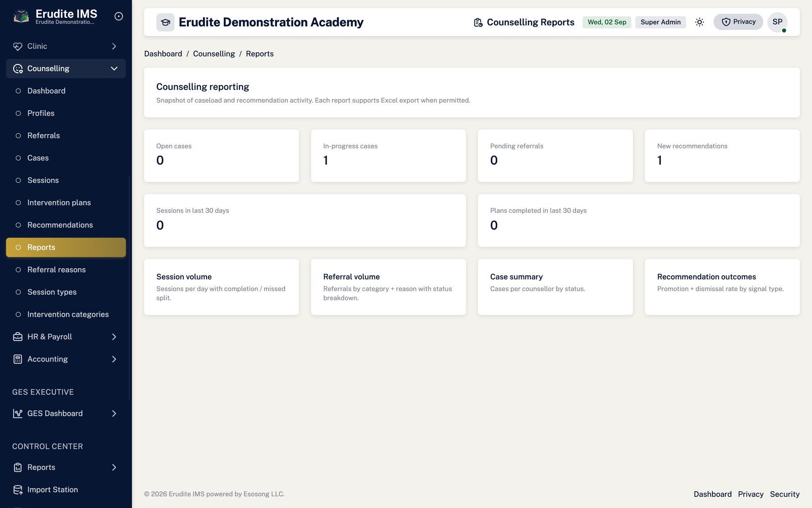Expand the Clinic menu chevron
The image size is (812, 508).
pyautogui.click(x=114, y=46)
